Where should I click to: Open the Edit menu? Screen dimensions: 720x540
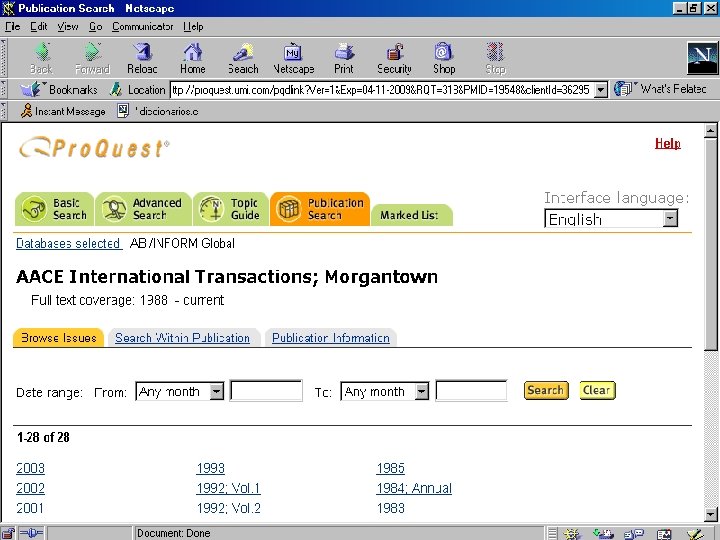point(39,27)
